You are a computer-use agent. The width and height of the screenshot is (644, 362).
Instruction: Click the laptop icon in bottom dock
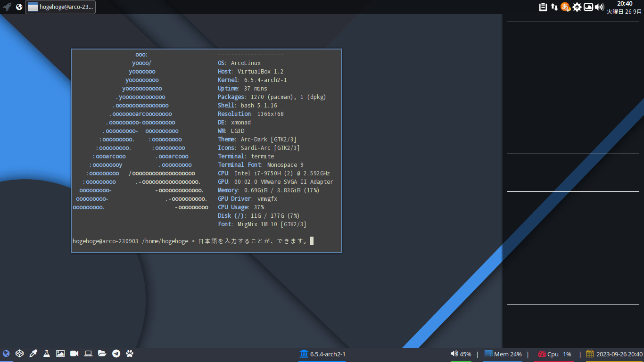(88, 354)
